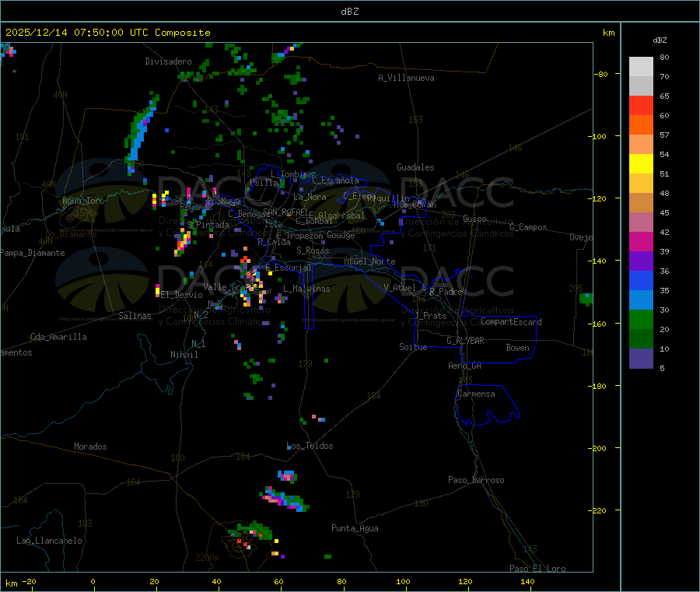Click the 'N_1' label near Nihuil
The height and width of the screenshot is (592, 700).
tap(198, 343)
